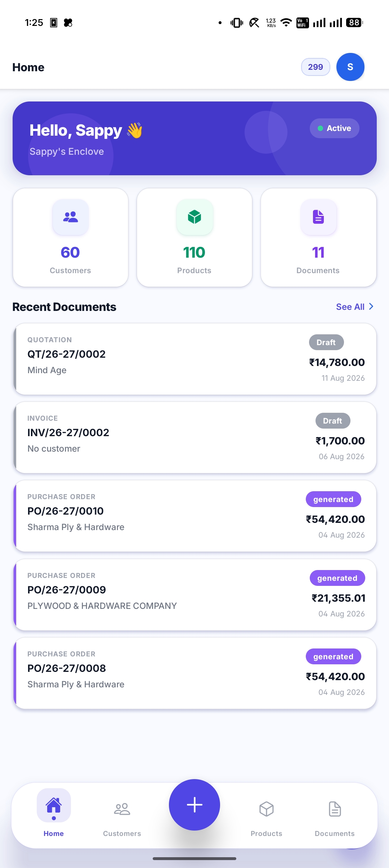Open quotation QT/26-27/0002 for Mind Age
The width and height of the screenshot is (389, 868).
point(194,359)
